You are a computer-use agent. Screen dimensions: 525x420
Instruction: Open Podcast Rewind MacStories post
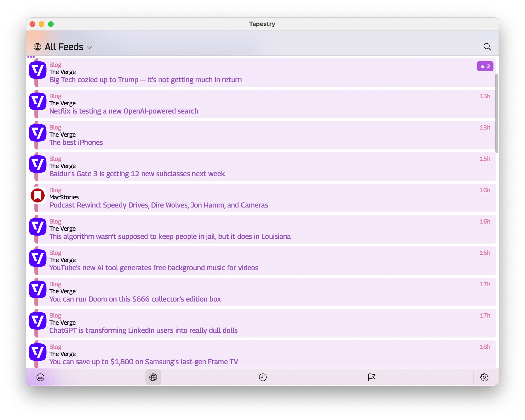[159, 205]
